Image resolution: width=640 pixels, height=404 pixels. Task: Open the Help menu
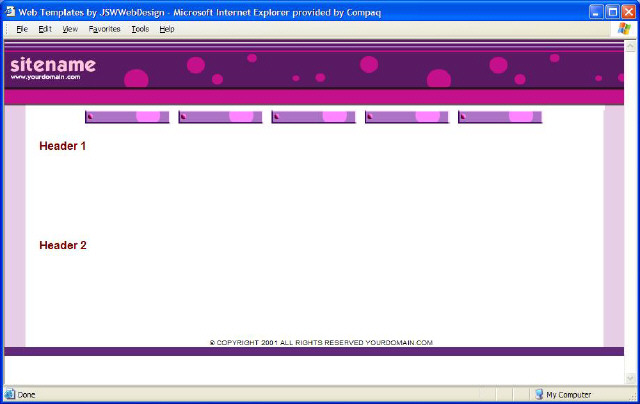(x=167, y=29)
